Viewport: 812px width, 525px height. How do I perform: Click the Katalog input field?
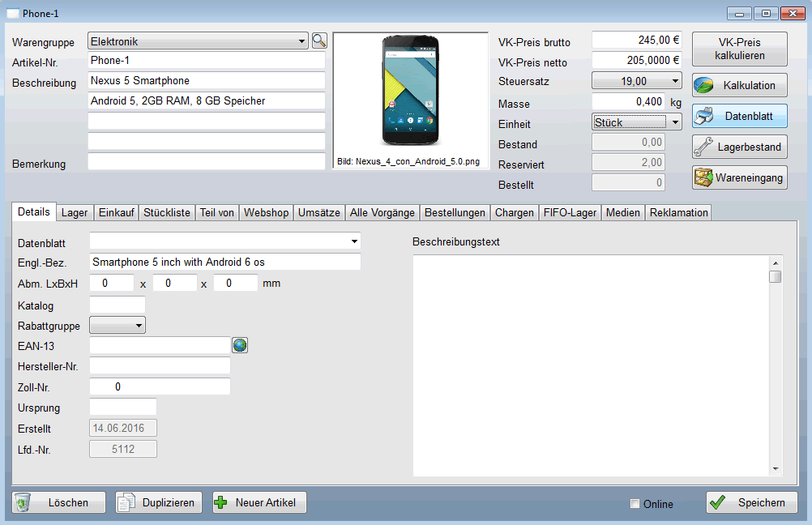pos(118,305)
